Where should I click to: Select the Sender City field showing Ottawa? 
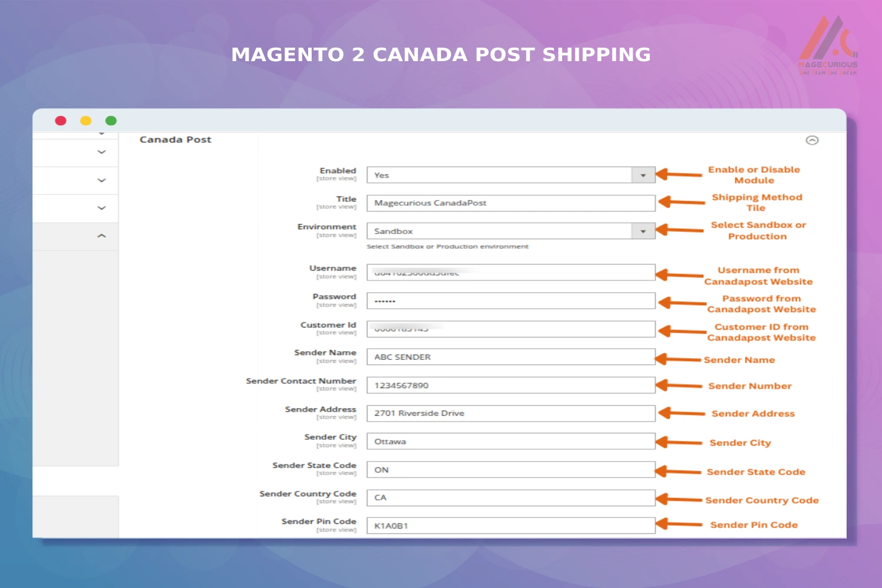click(x=510, y=442)
